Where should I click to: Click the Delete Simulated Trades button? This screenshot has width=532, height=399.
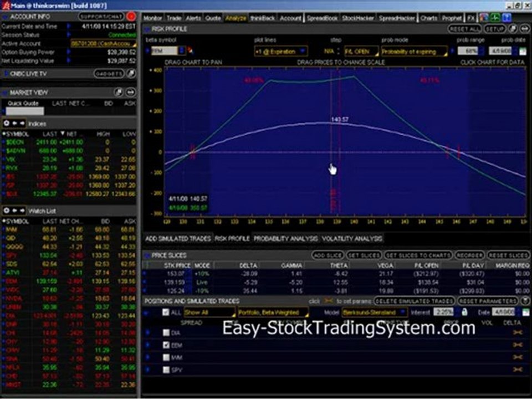[x=414, y=300]
